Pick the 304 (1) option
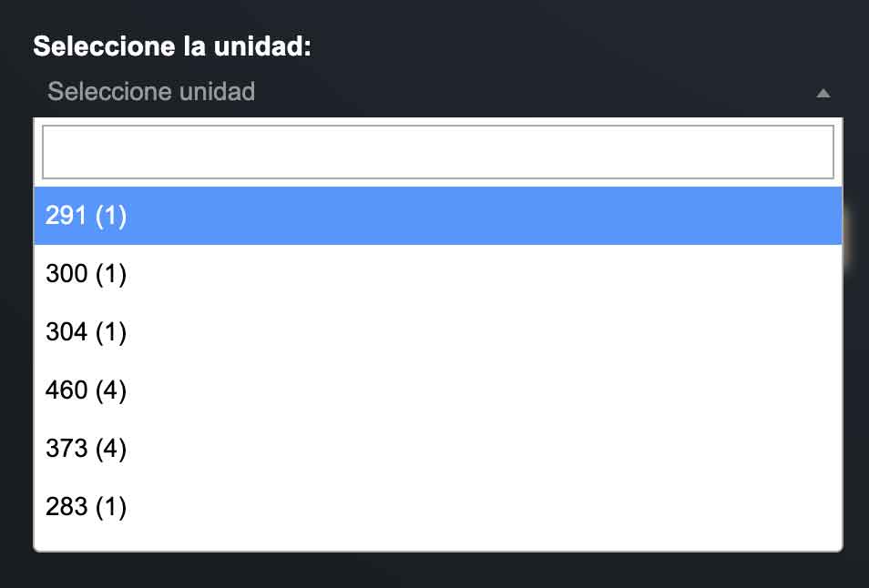This screenshot has width=869, height=588. [438, 331]
